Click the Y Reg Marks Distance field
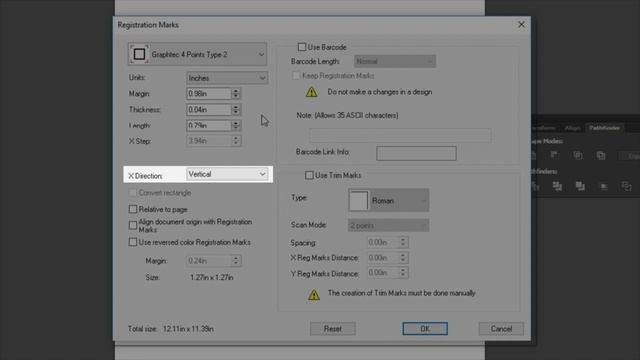 [x=382, y=273]
